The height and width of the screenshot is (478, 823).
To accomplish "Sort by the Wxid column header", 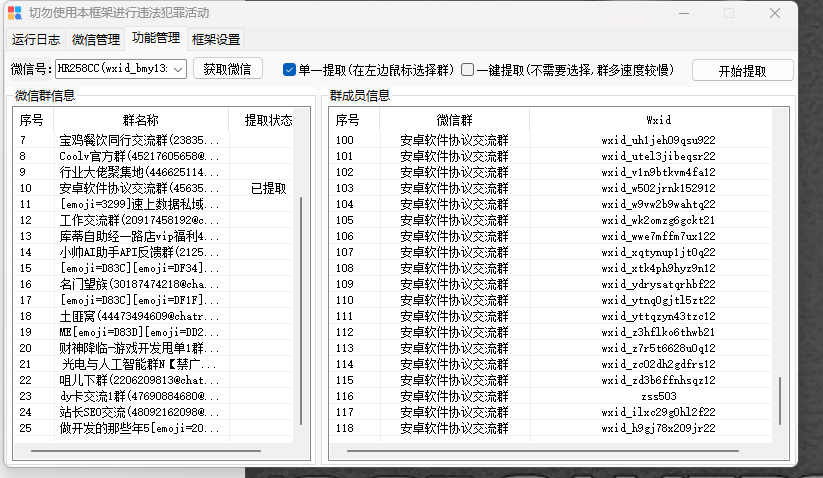I will point(658,120).
